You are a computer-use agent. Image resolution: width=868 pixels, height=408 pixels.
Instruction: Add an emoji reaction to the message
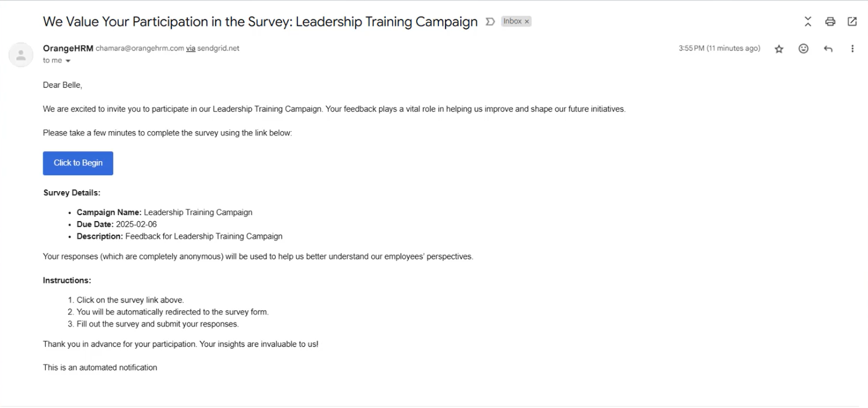click(803, 49)
